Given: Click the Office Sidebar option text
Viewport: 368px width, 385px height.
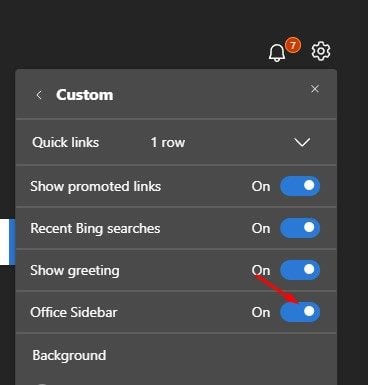Looking at the screenshot, I should 74,312.
